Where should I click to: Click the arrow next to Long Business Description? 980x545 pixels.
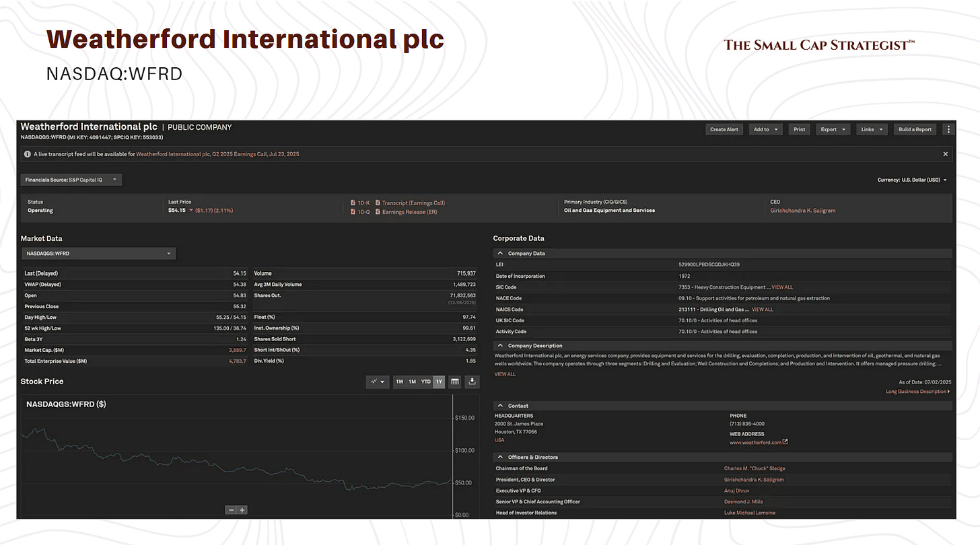pos(948,392)
